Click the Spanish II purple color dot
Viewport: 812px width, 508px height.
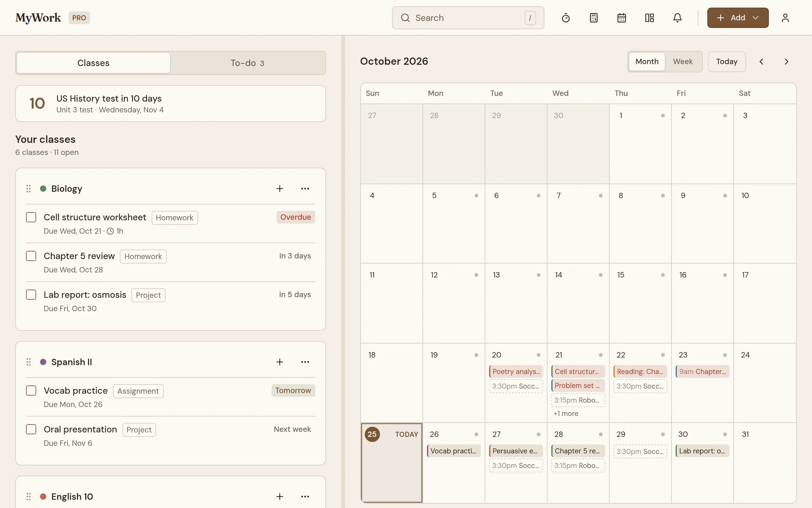tap(43, 362)
